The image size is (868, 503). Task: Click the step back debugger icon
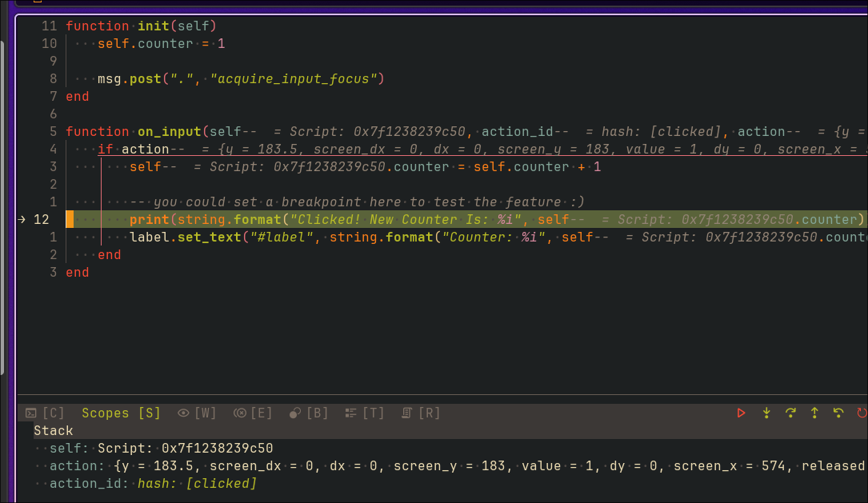[838, 413]
